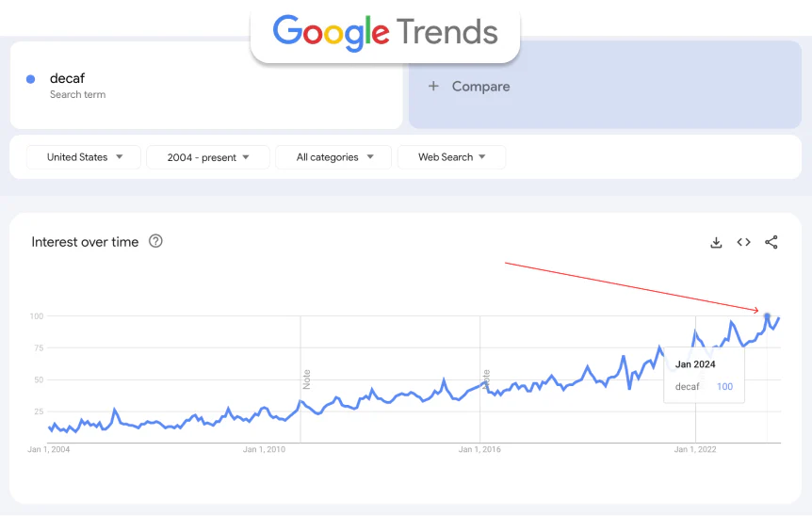This screenshot has height=516, width=812.
Task: Click the share icon
Action: (x=771, y=242)
